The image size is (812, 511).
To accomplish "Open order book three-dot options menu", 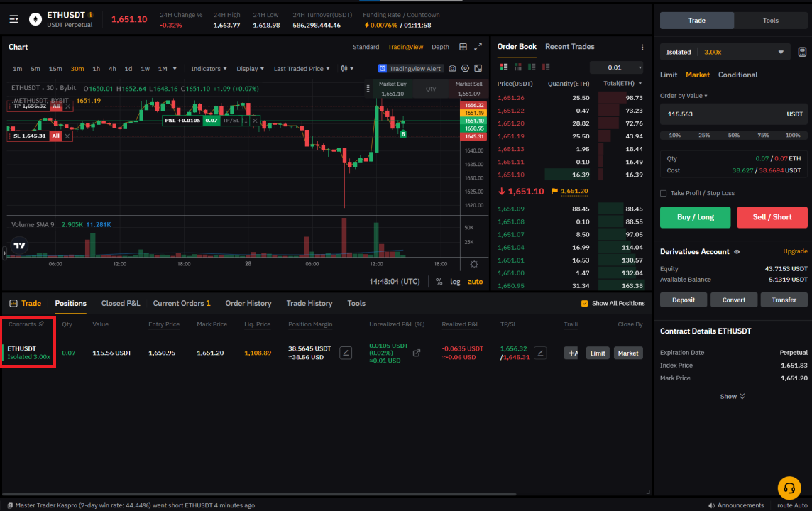I will tap(642, 47).
